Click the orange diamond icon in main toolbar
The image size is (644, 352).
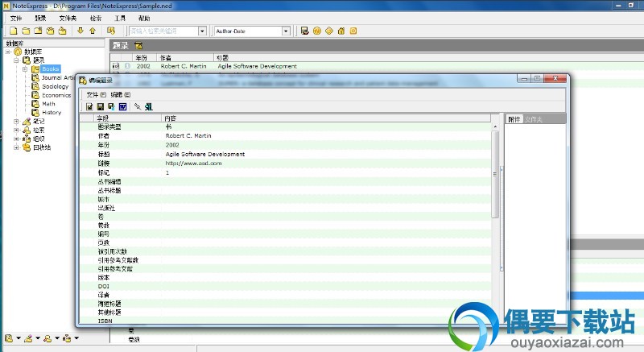[x=329, y=31]
